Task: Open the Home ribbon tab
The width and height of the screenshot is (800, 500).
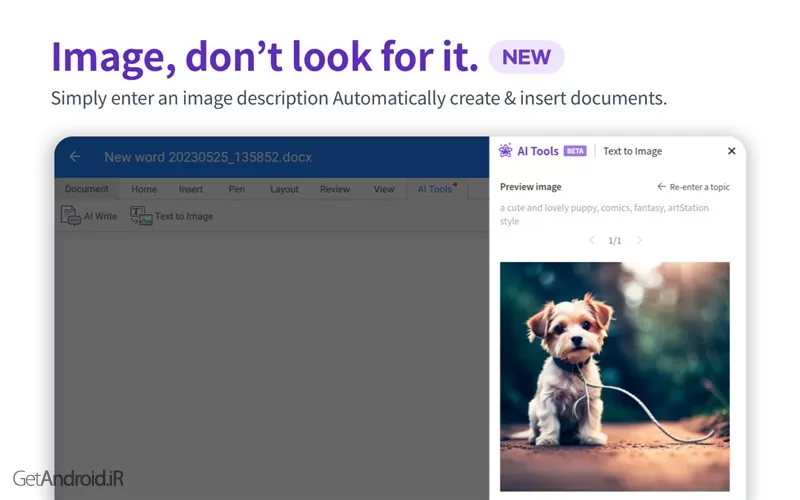Action: pyautogui.click(x=144, y=189)
